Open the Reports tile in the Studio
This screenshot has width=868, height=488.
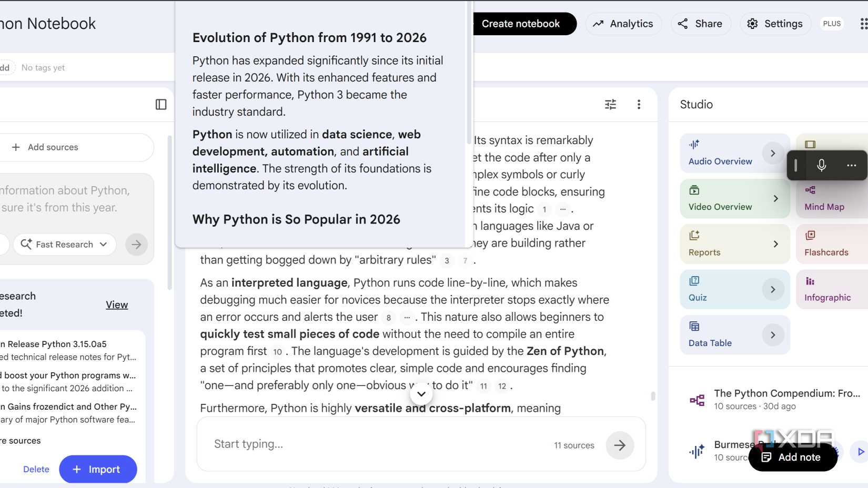click(x=721, y=244)
